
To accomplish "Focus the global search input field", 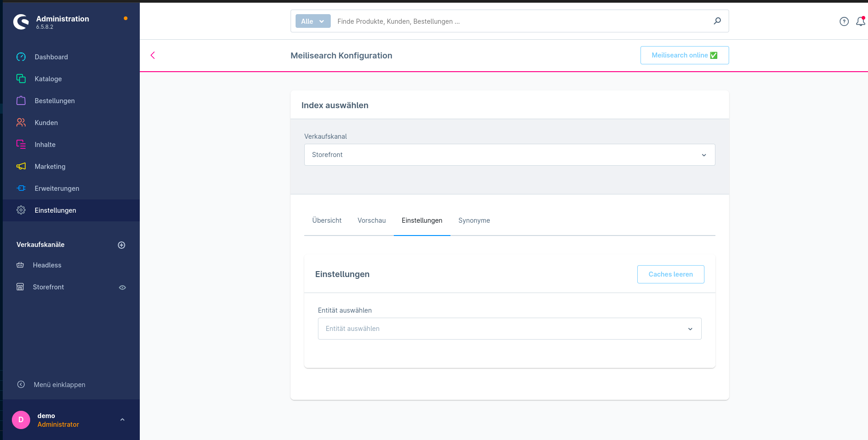I will point(521,21).
